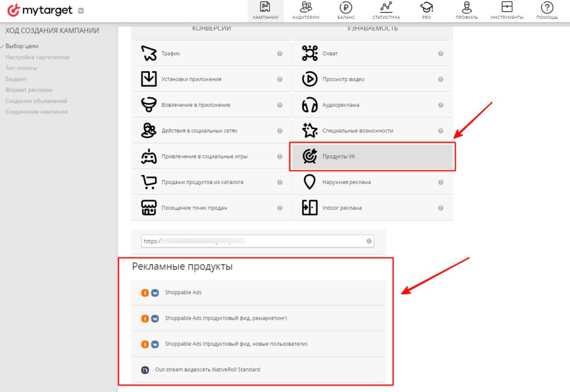Open the Инструменты icon

tap(507, 7)
